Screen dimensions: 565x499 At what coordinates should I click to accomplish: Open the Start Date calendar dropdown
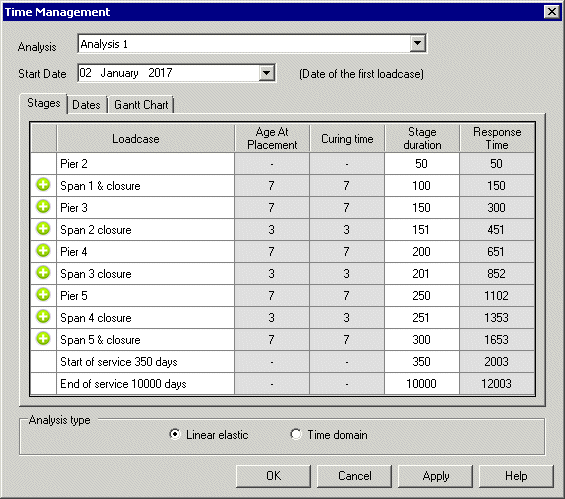[x=266, y=73]
